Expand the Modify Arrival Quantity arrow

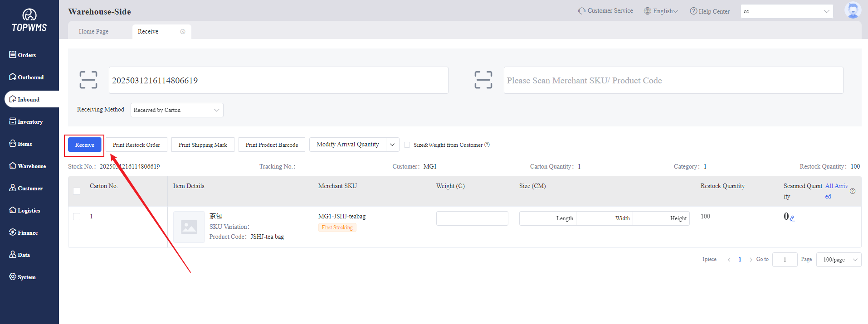coord(392,145)
